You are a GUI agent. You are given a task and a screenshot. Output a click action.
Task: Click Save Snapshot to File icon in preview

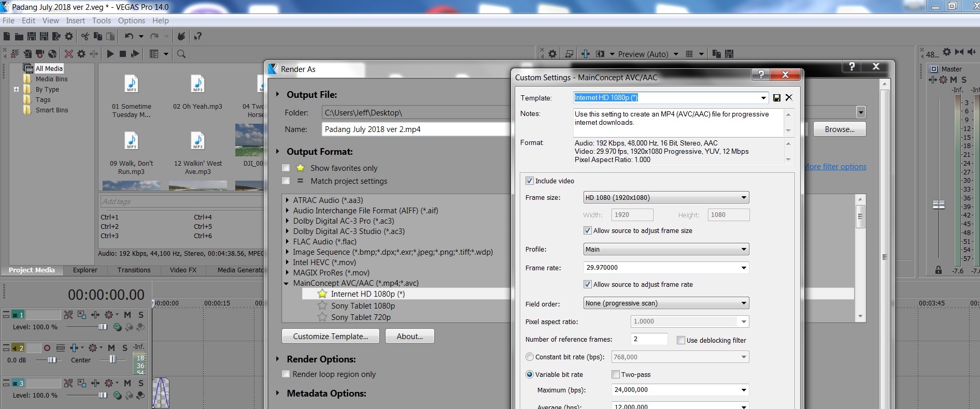click(x=729, y=54)
